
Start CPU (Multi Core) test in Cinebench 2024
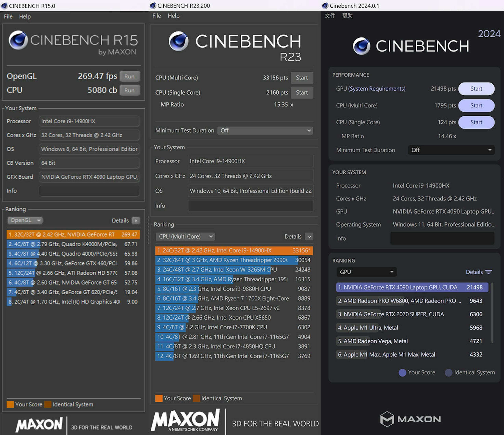[476, 105]
